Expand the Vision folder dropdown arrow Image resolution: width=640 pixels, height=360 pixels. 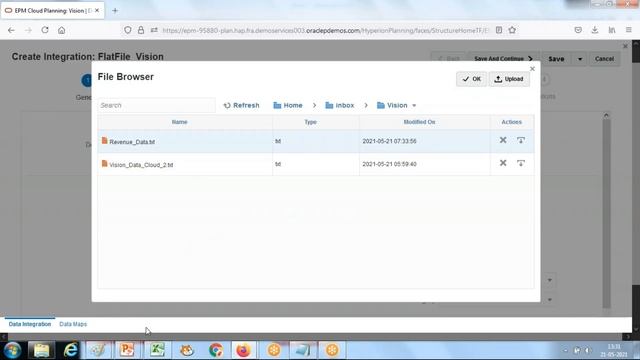[x=414, y=105]
